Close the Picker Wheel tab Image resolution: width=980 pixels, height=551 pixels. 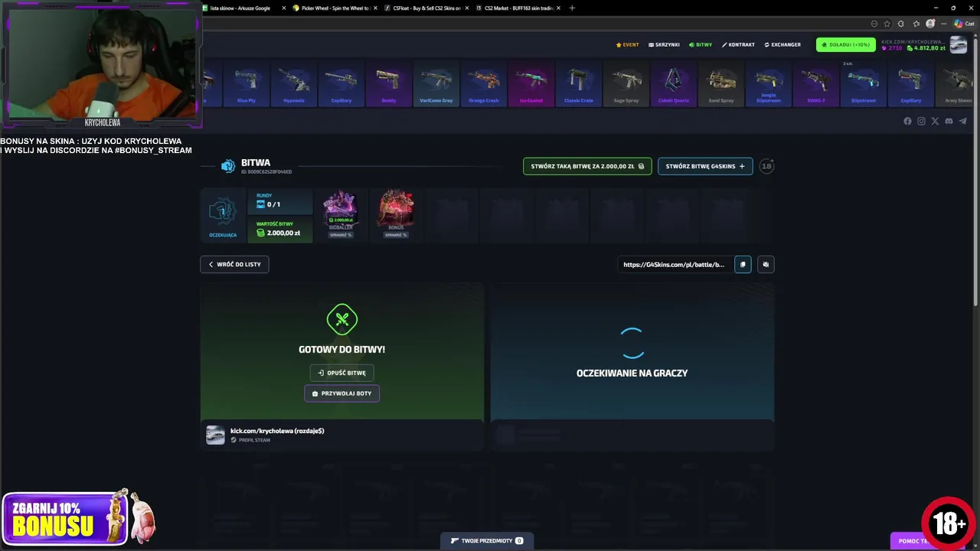pyautogui.click(x=375, y=8)
